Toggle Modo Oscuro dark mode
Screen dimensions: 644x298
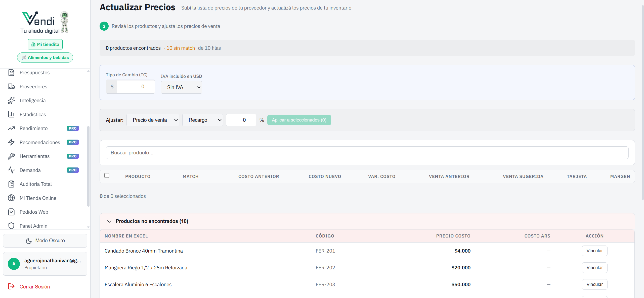pyautogui.click(x=45, y=241)
